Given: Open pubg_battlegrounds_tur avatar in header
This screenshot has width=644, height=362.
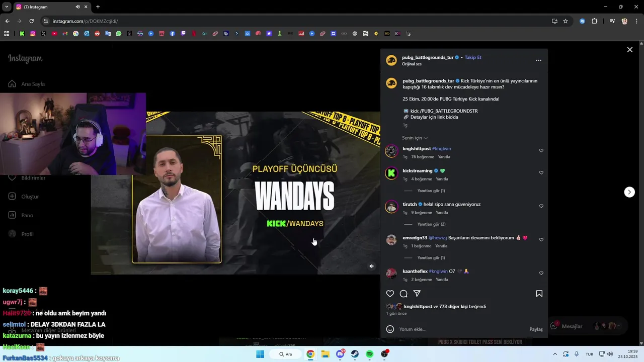Looking at the screenshot, I should [391, 60].
